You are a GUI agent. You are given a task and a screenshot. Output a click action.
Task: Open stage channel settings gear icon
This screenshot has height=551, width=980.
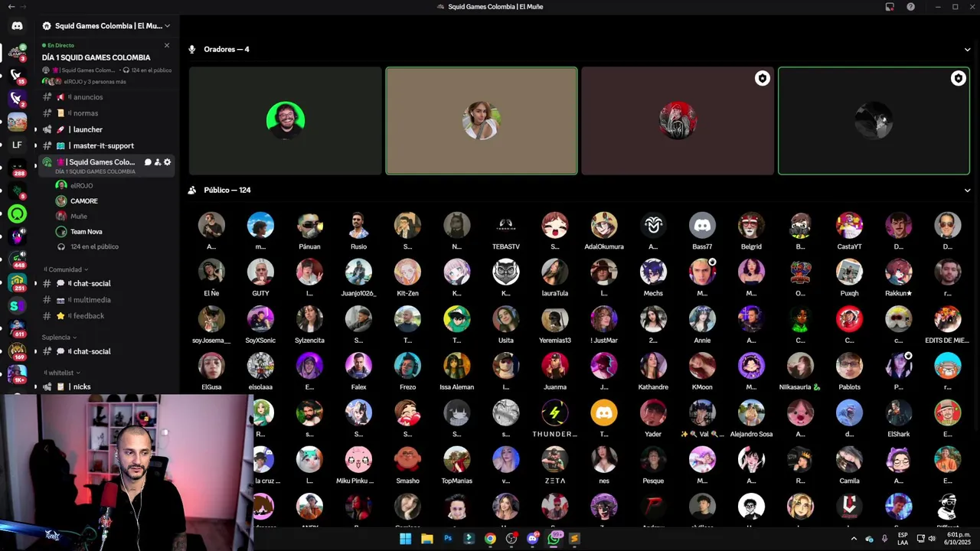[167, 162]
